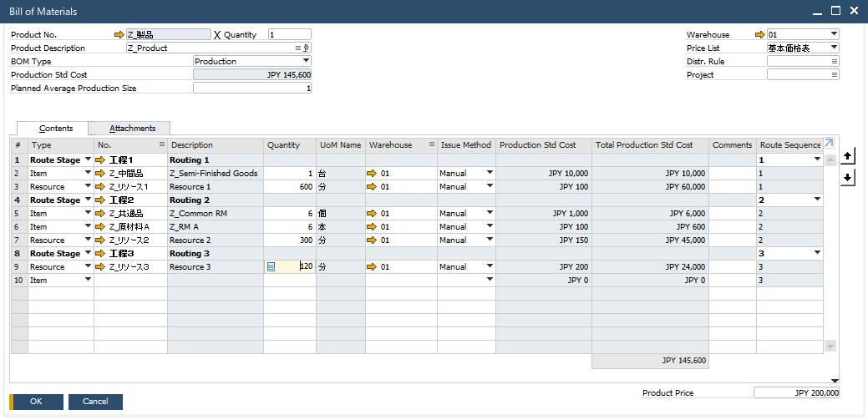868x420 pixels.
Task: Click the Product No. orange link arrow
Action: [119, 35]
